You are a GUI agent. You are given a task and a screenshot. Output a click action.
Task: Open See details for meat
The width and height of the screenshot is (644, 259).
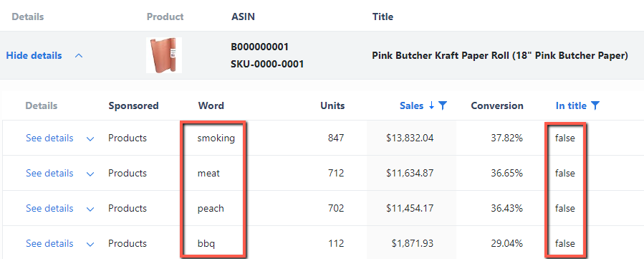pyautogui.click(x=49, y=173)
